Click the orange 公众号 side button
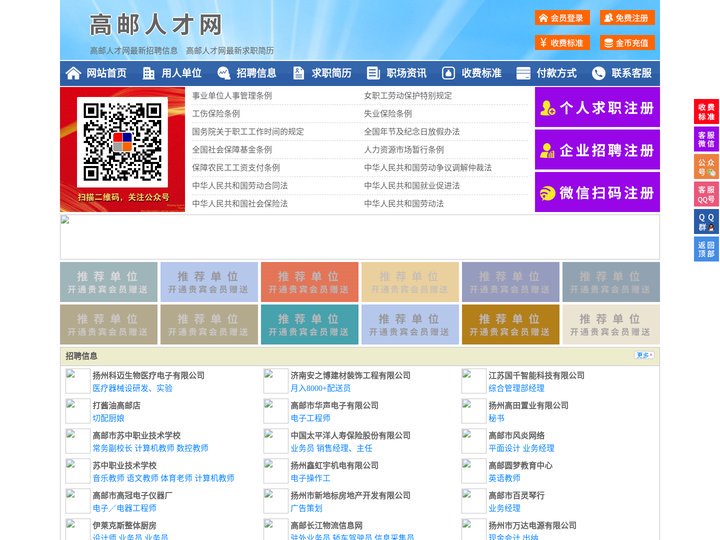The image size is (720, 540). pos(706,166)
